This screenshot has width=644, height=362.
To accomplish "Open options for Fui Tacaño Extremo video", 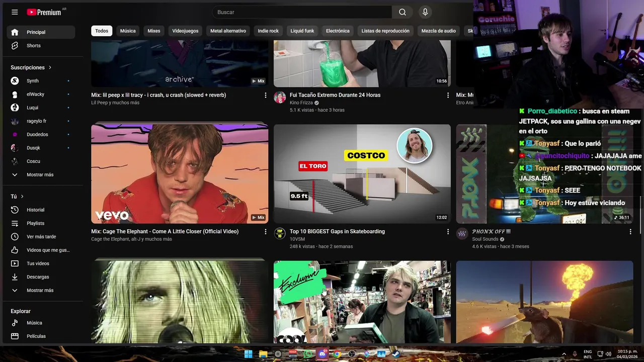I will pos(448,96).
